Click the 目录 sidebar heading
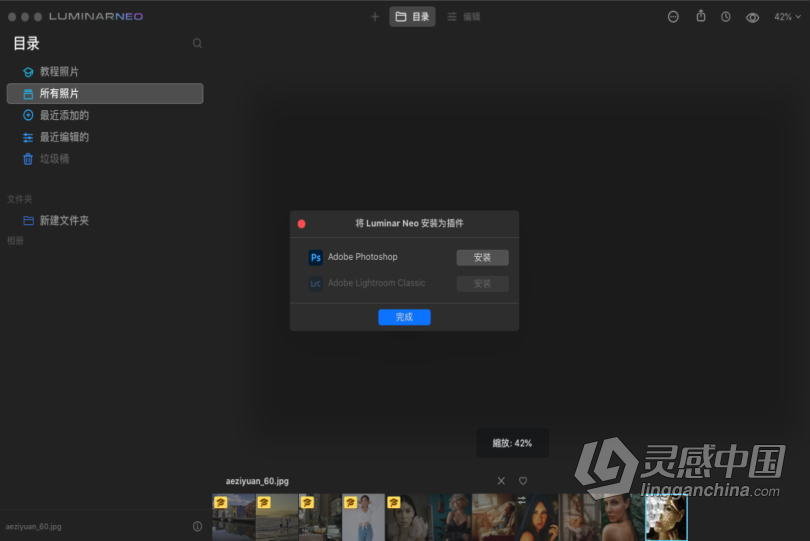810x541 pixels. click(x=26, y=43)
